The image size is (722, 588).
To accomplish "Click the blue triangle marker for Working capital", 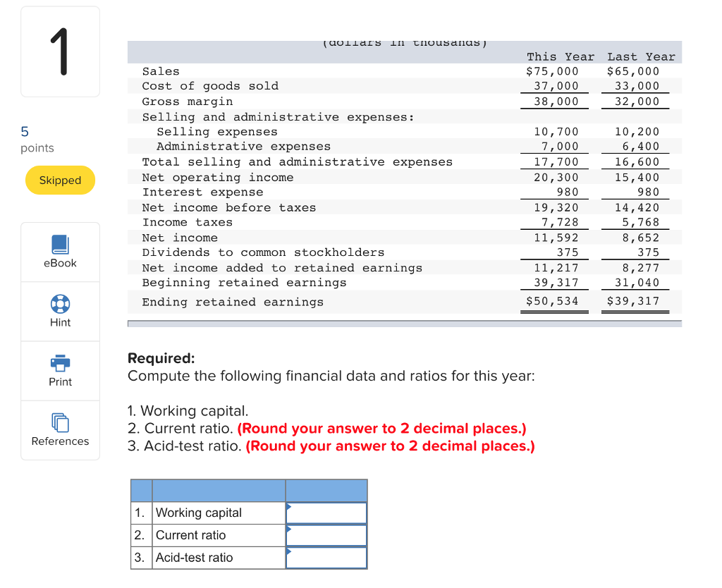I will (288, 508).
